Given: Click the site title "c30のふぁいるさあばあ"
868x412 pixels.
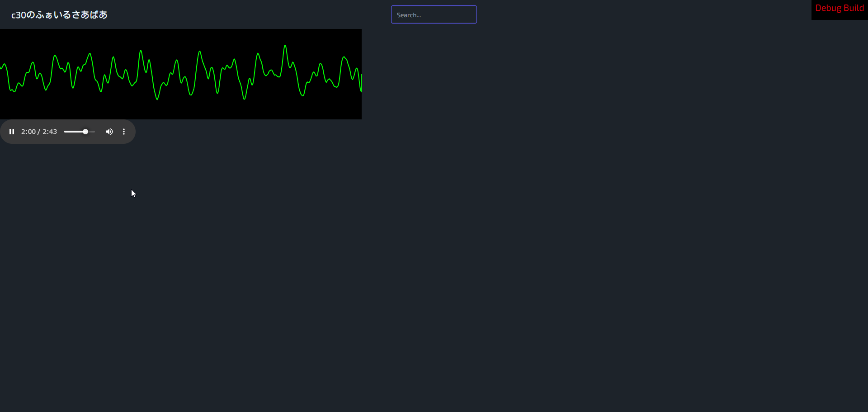Looking at the screenshot, I should [x=59, y=15].
